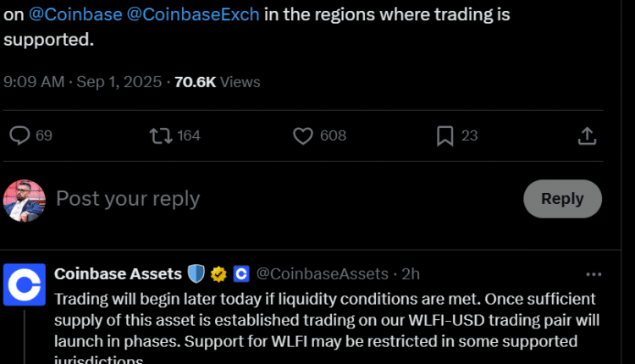635x364 pixels.
Task: Open Coinbase Assets profile logo
Action: [x=24, y=284]
